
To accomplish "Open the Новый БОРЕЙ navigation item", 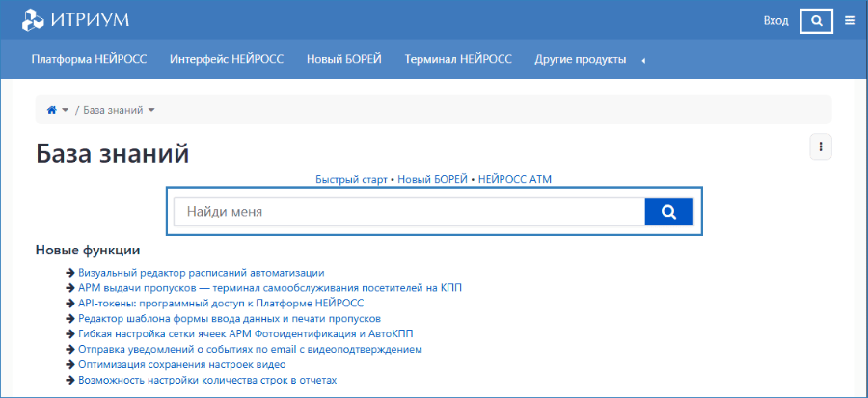I will pyautogui.click(x=344, y=59).
